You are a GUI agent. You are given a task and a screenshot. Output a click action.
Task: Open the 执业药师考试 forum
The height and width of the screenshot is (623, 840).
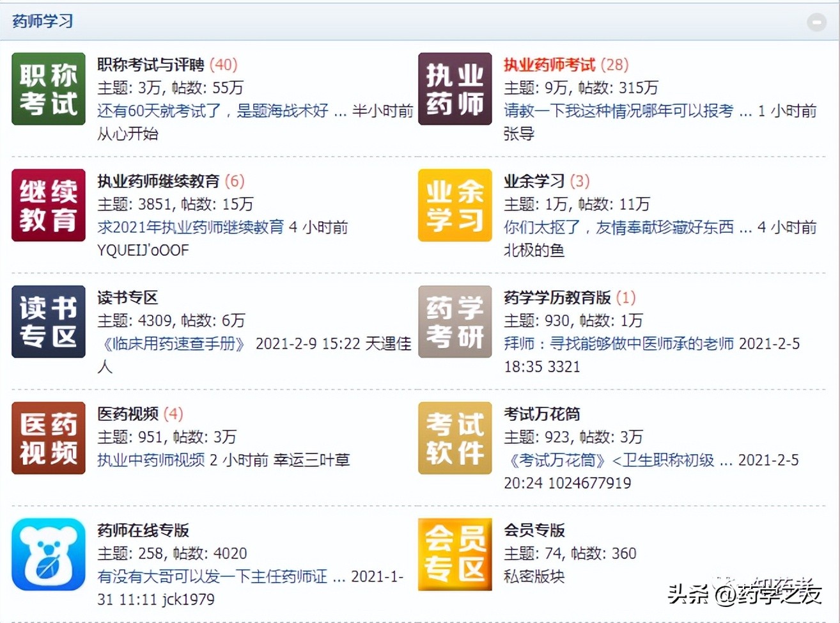coord(550,64)
